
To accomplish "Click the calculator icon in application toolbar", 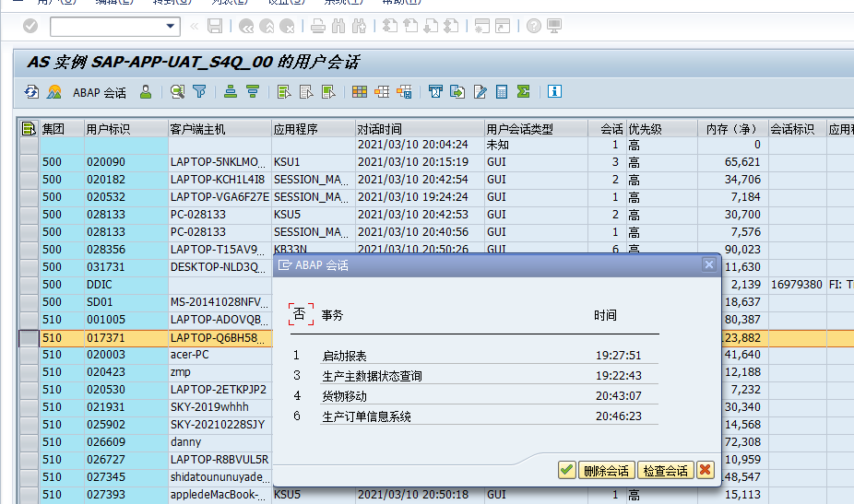I will tap(502, 91).
